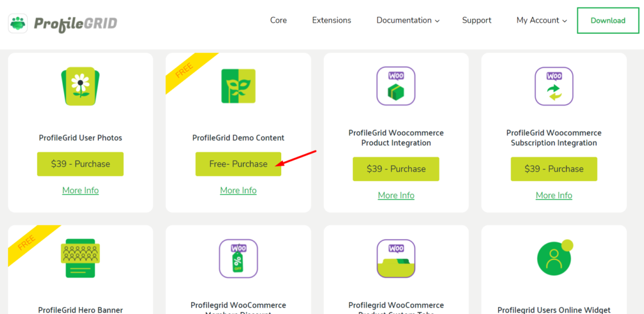Click Free- Purchase for Demo Content
Viewport: 644px width, 314px height.
(x=238, y=164)
